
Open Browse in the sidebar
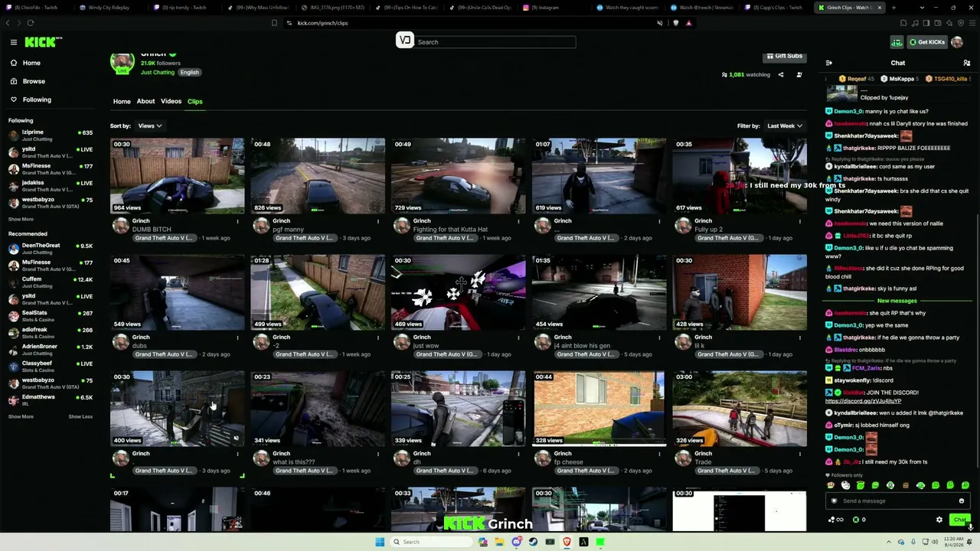(34, 81)
